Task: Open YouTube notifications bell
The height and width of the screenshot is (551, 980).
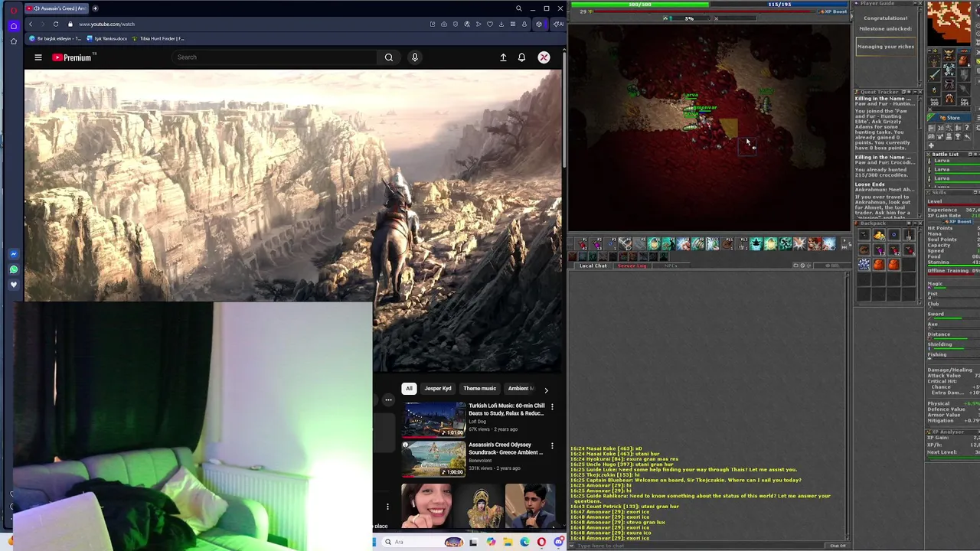Action: tap(521, 57)
